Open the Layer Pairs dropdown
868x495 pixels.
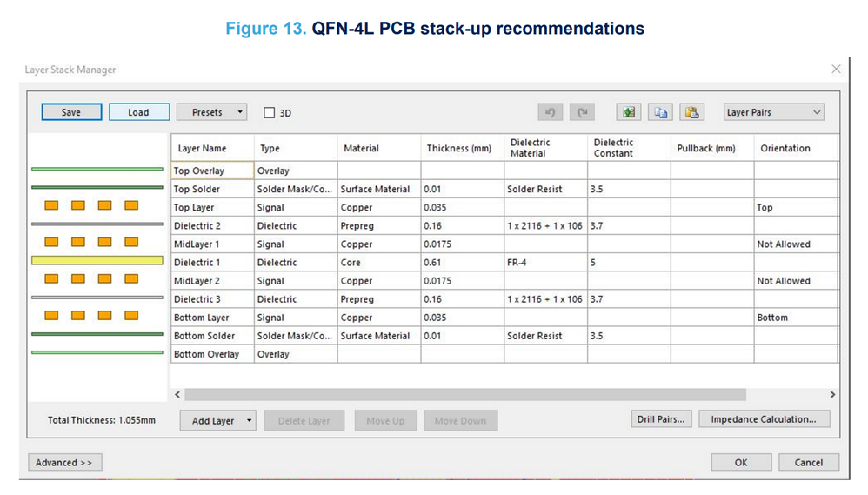click(773, 112)
